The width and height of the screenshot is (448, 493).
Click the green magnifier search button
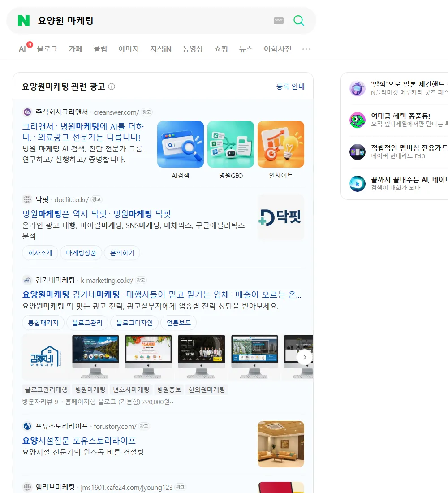point(299,21)
